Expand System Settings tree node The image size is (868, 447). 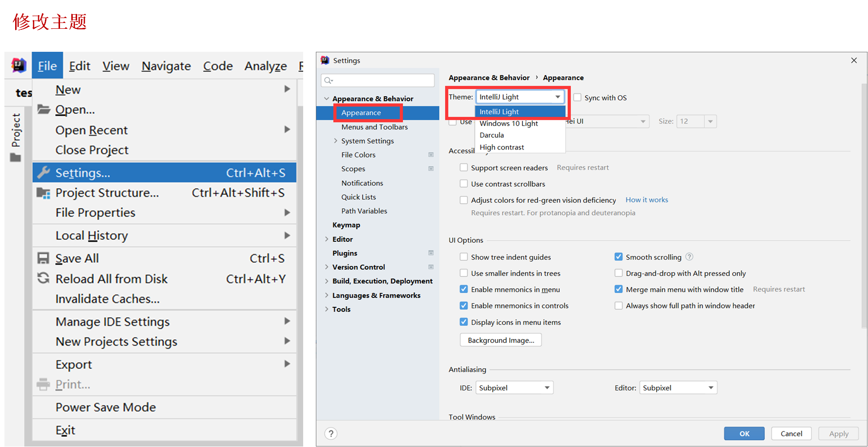click(x=335, y=141)
